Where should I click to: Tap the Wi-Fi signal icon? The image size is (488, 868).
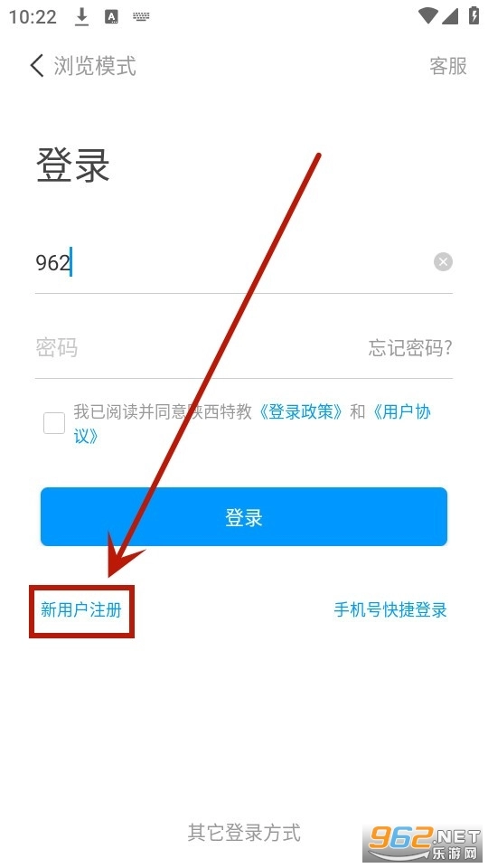(428, 15)
